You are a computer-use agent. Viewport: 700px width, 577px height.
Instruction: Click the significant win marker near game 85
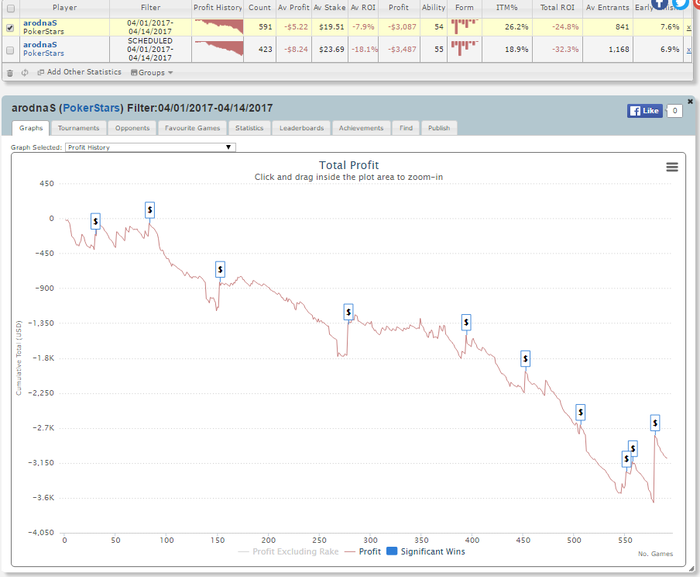tap(150, 210)
